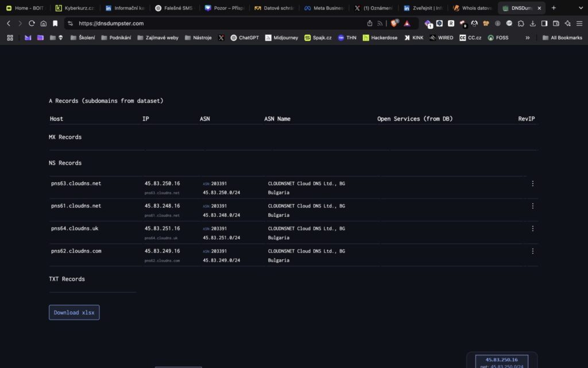Open the Brave Rewards triangle icon
Image resolution: width=588 pixels, height=368 pixels.
[x=407, y=23]
